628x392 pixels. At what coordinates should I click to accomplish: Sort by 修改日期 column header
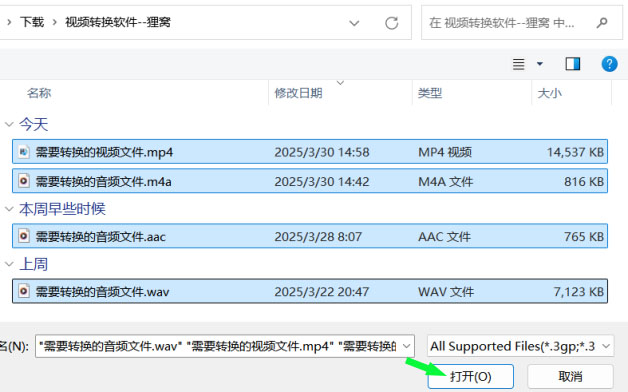click(x=298, y=93)
